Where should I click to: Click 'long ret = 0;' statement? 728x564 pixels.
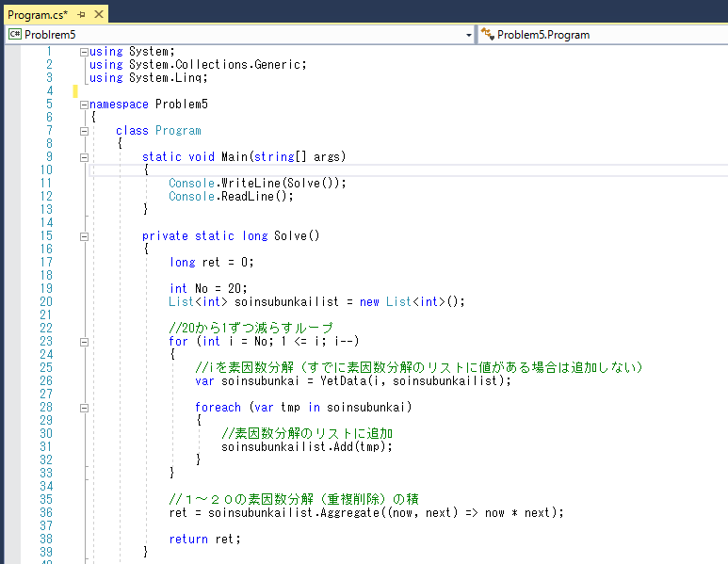(211, 263)
